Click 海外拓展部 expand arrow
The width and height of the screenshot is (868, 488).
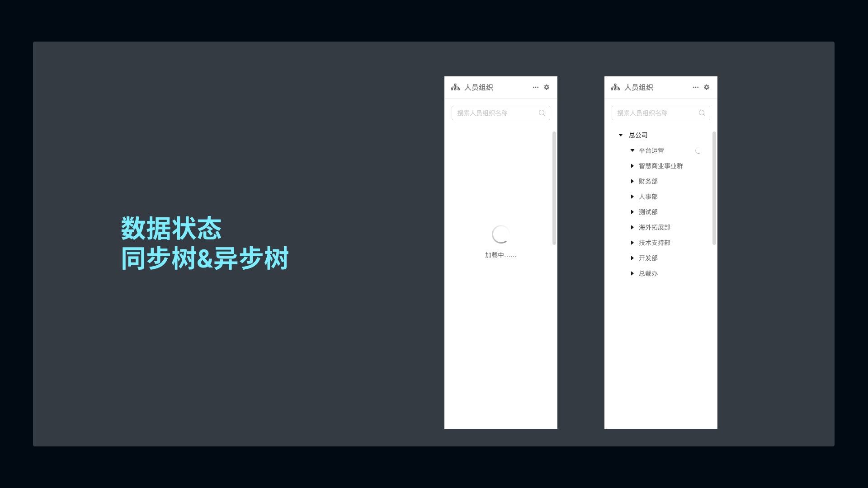pos(632,227)
